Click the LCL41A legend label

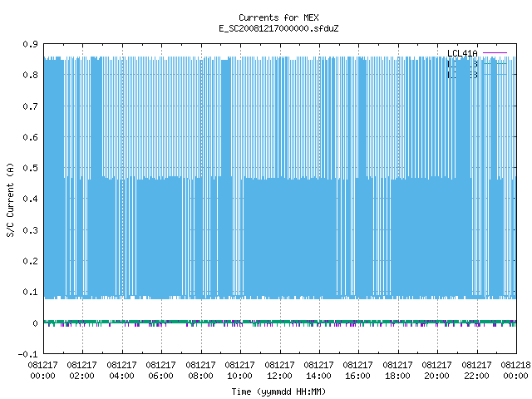pyautogui.click(x=462, y=53)
